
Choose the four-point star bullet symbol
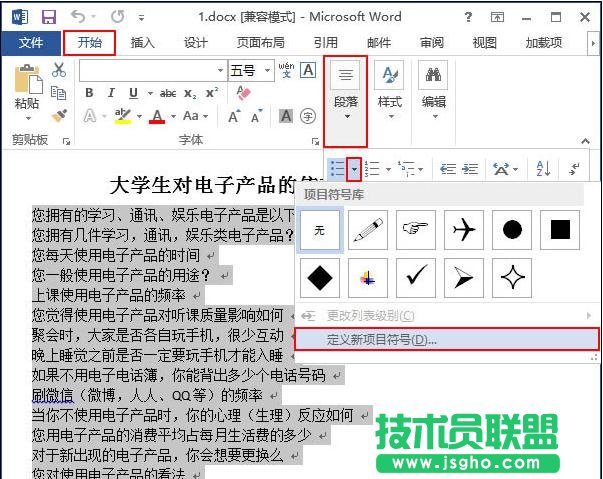512,278
